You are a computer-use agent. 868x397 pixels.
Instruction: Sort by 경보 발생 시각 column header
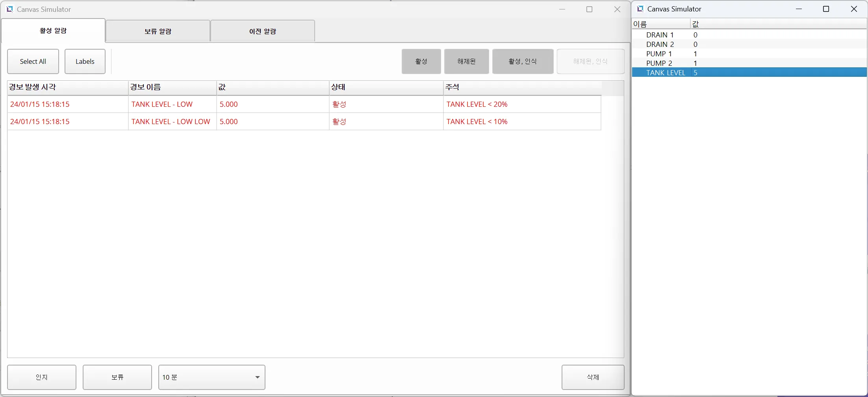68,87
